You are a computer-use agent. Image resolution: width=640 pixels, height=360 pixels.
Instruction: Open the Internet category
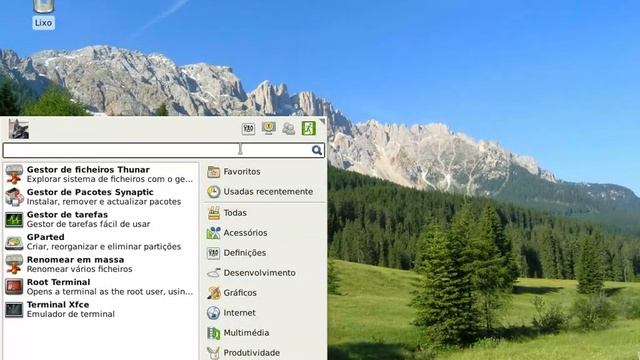264,313
